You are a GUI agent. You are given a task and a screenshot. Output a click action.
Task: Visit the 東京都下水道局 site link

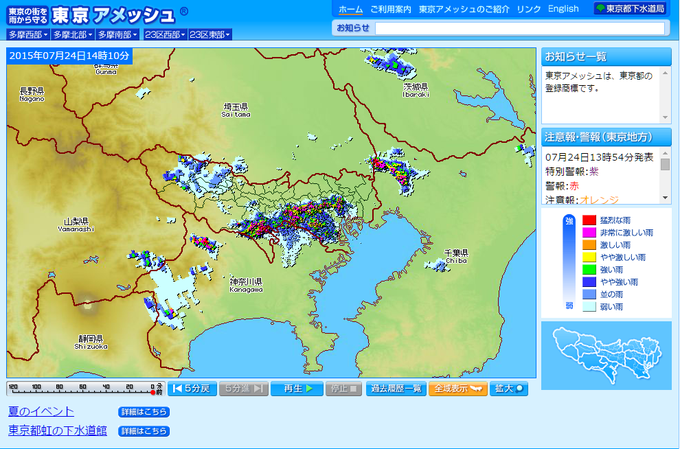coord(631,9)
